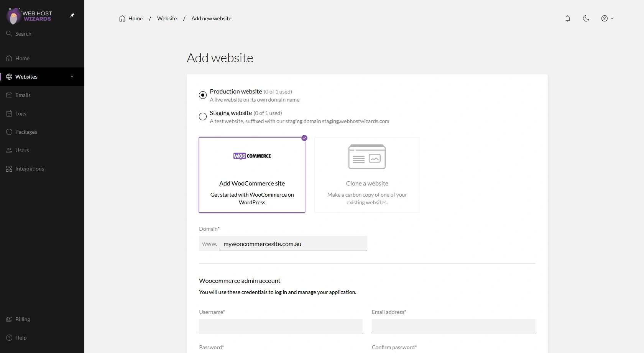Open Home in the sidebar
The height and width of the screenshot is (353, 644).
[x=42, y=58]
